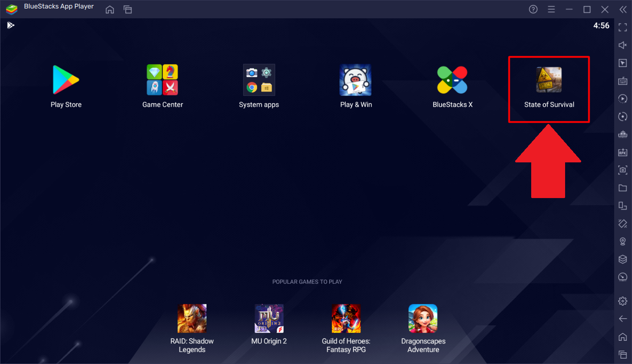Open media folder in sidebar
Viewport: 632px width, 364px height.
623,188
